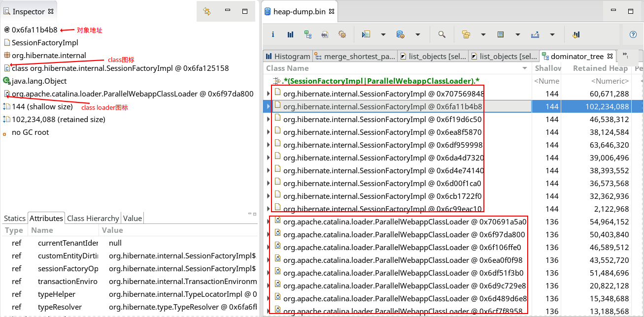Screen dimensions: 644x317
Task: Select SessionFactoryImpl @ 0x6f19d6c50 row
Action: [382, 119]
